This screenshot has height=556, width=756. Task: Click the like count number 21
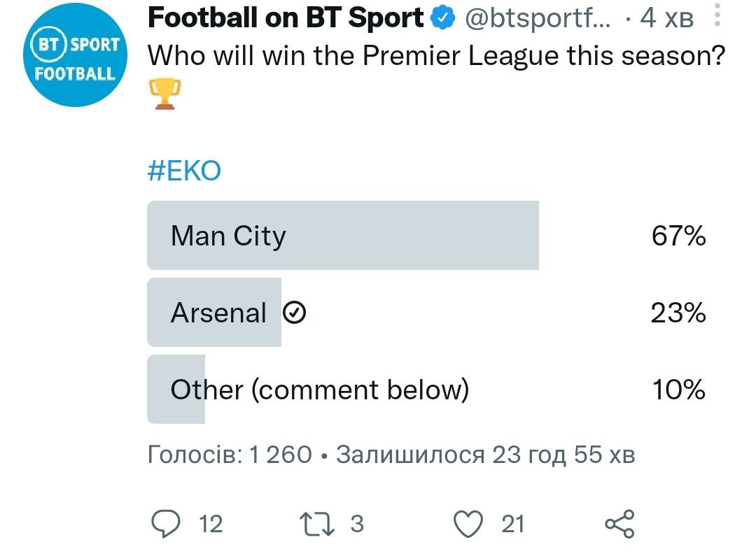click(x=512, y=524)
